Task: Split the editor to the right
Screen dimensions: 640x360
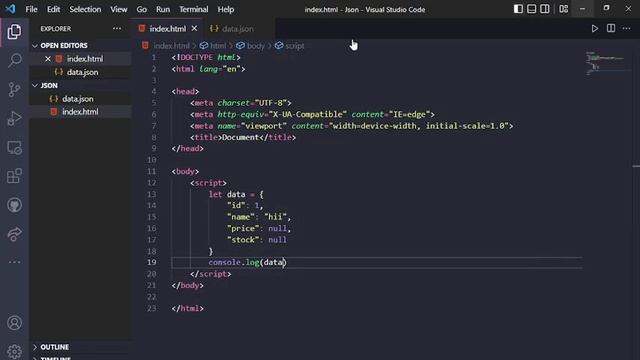Action: (611, 28)
